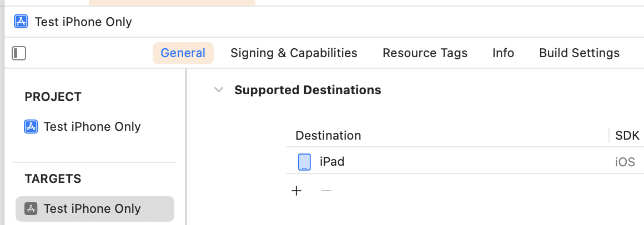Viewport: 644px width, 225px height.
Task: Open the Resource Tags tab
Action: (x=425, y=53)
